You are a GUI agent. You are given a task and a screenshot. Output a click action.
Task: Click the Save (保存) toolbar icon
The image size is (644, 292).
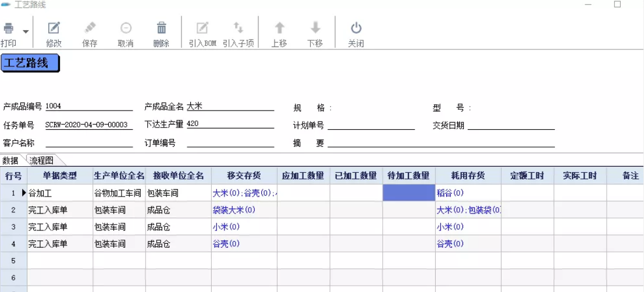pyautogui.click(x=90, y=29)
